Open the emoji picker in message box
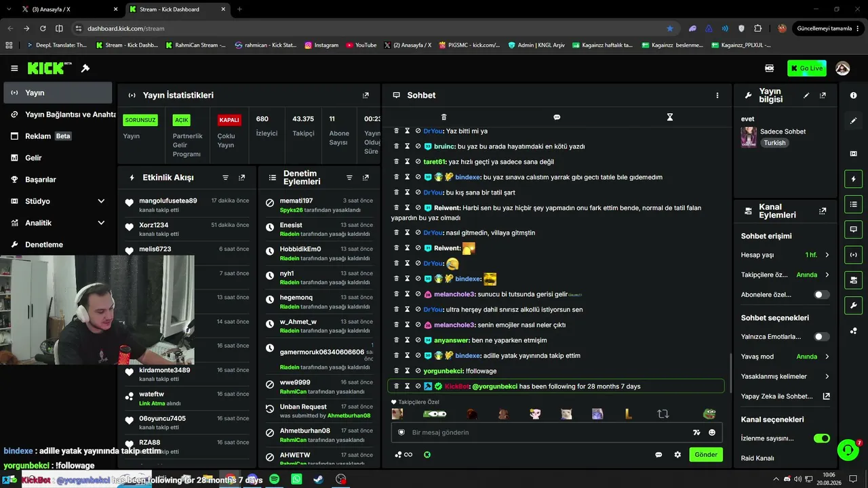 712,432
